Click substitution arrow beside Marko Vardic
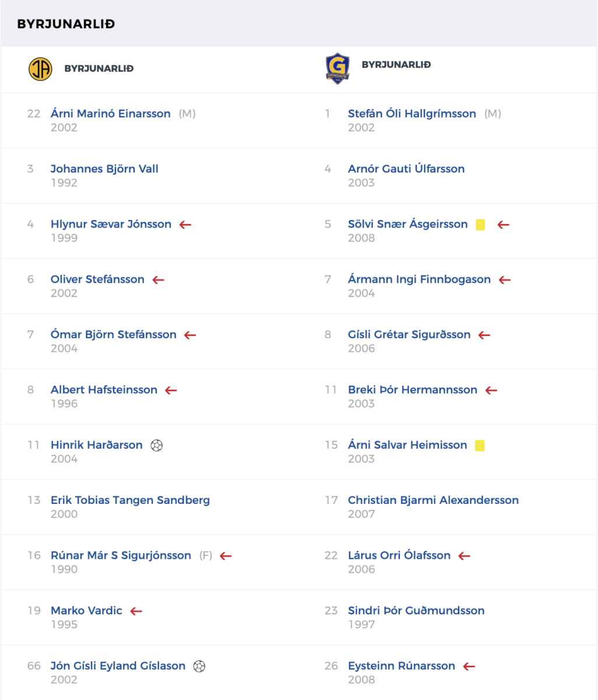Viewport: 598px width, 700px height. 136,611
